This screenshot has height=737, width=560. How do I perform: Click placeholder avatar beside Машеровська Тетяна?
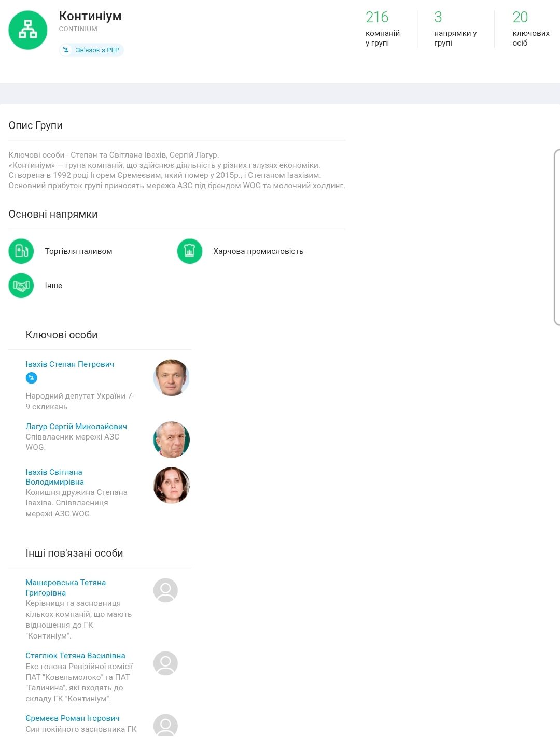pyautogui.click(x=165, y=590)
